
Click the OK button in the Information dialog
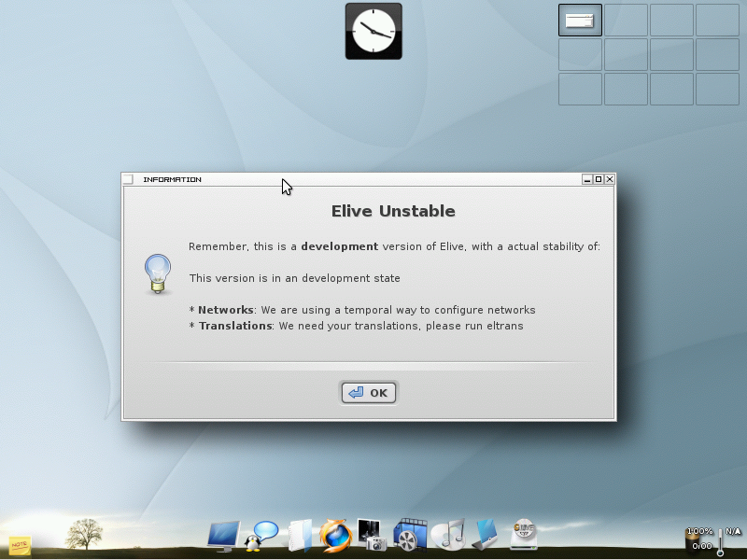coord(368,393)
